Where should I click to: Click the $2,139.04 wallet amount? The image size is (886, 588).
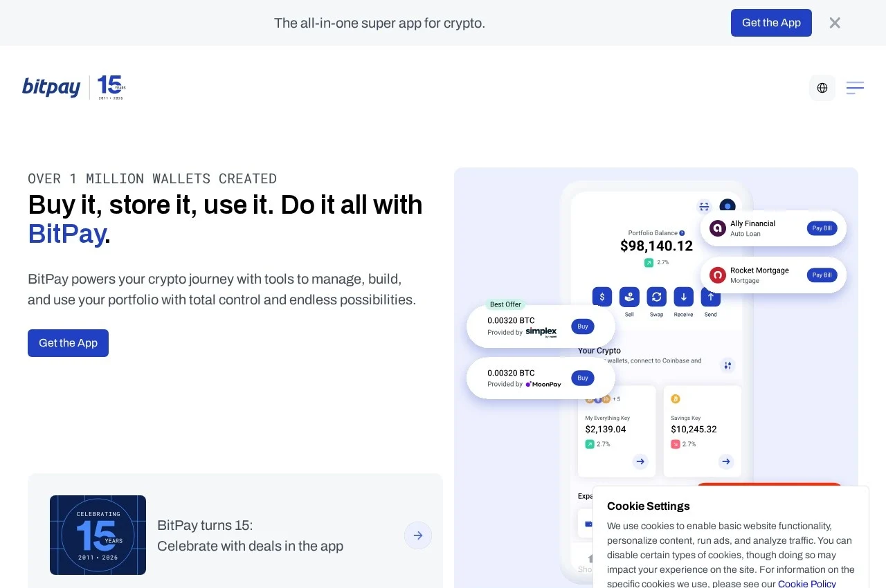(606, 430)
